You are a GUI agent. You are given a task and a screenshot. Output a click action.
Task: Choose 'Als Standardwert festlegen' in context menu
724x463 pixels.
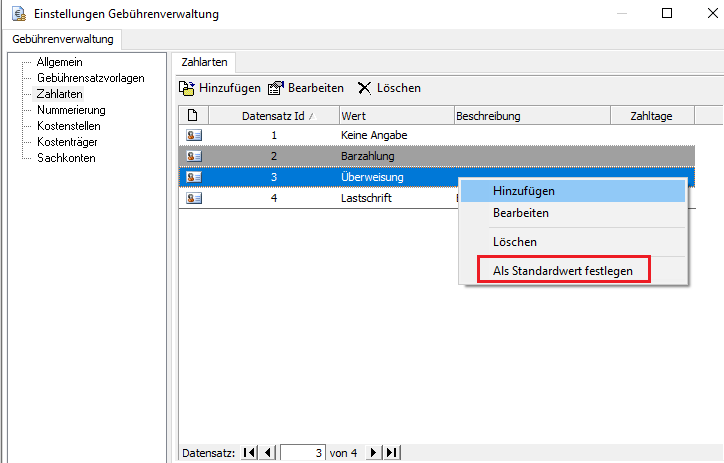pos(563,270)
